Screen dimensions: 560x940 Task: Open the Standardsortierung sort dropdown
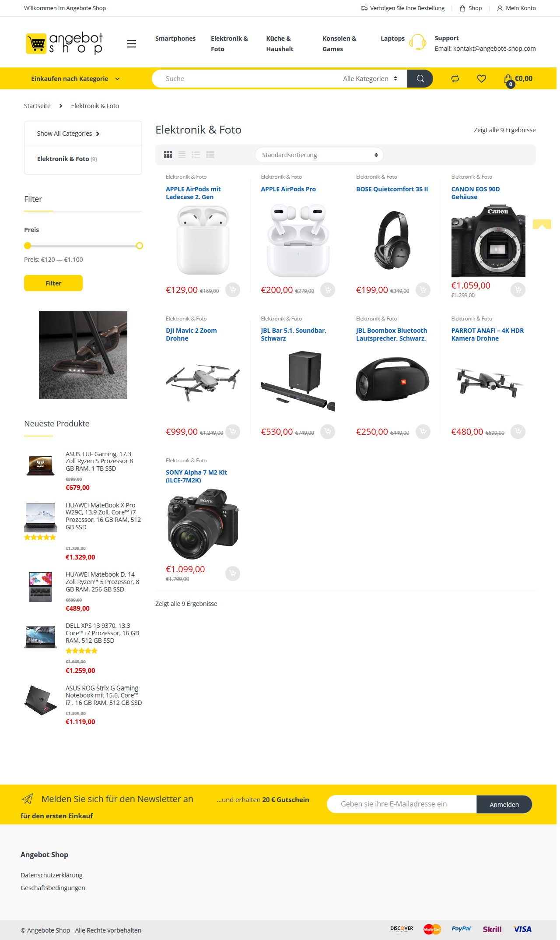point(319,155)
